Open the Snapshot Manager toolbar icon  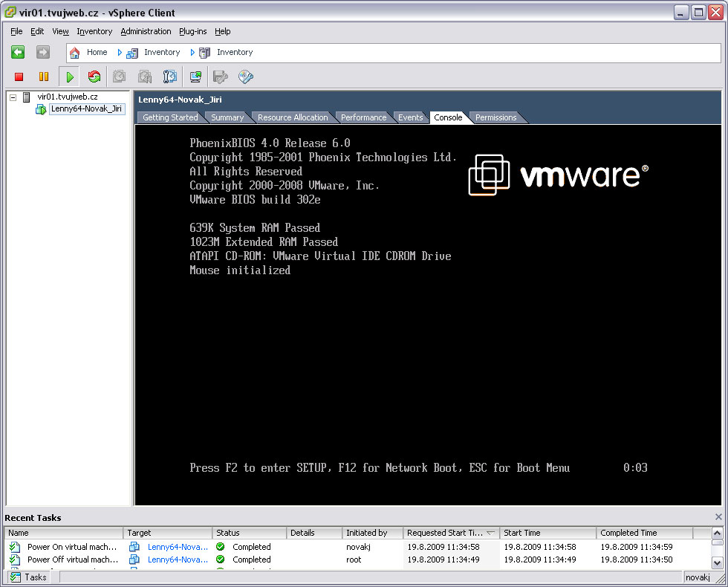click(170, 77)
